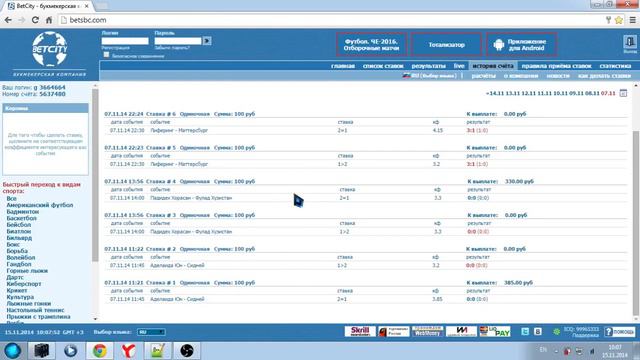The width and height of the screenshot is (640, 360).
Task: Click the password input field
Action: [178, 41]
